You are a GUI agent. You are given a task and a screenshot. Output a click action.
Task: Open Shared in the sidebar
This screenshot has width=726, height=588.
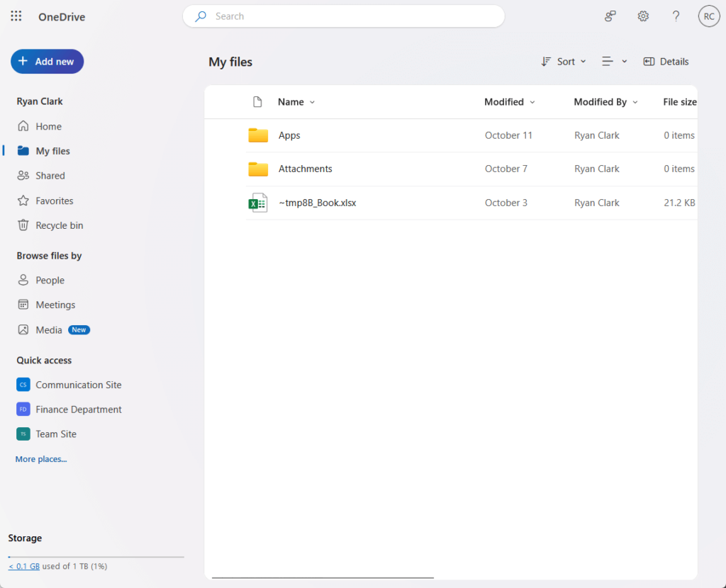click(x=50, y=175)
